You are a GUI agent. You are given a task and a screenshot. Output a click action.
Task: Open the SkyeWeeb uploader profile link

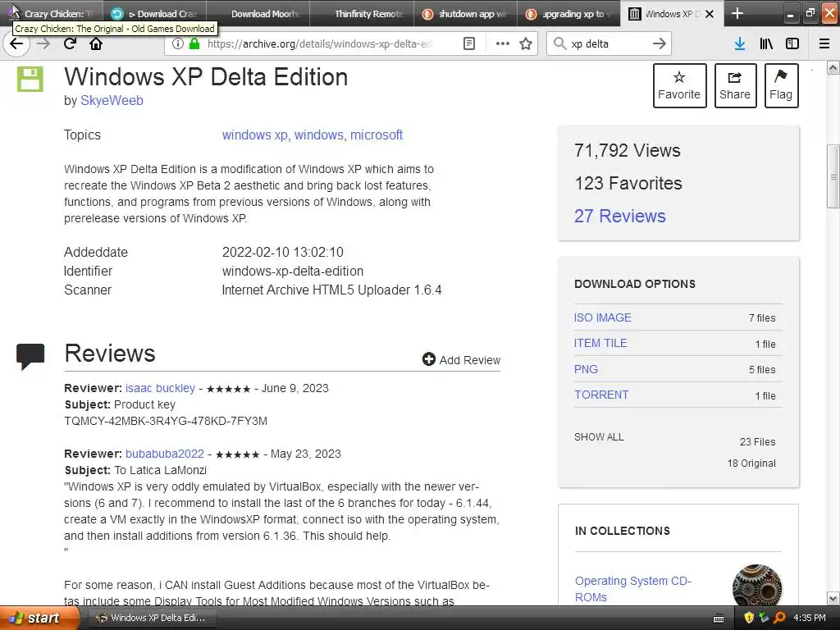(112, 100)
